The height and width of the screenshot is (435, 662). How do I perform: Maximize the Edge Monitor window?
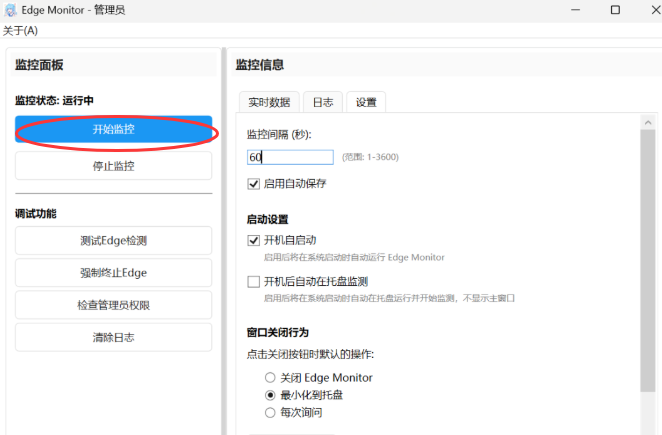click(x=616, y=10)
